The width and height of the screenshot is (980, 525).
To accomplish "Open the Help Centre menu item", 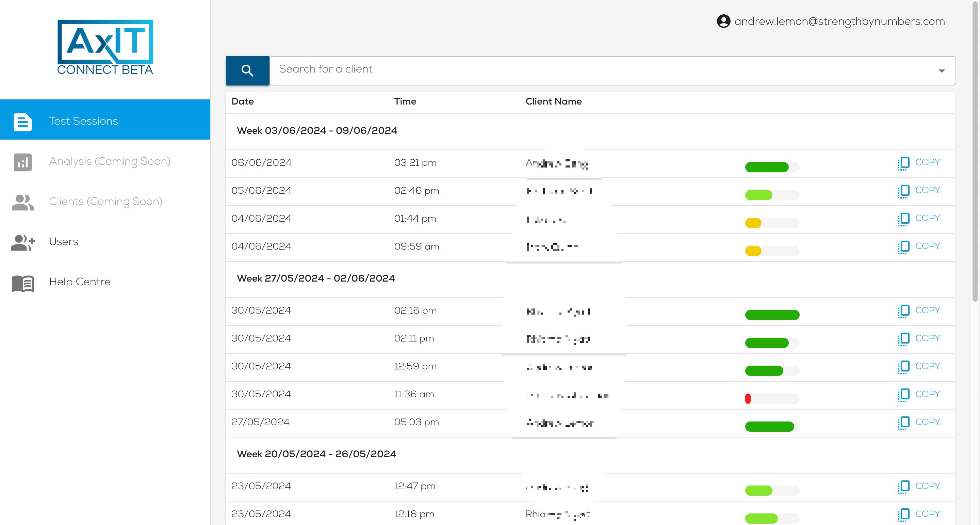I will [80, 282].
